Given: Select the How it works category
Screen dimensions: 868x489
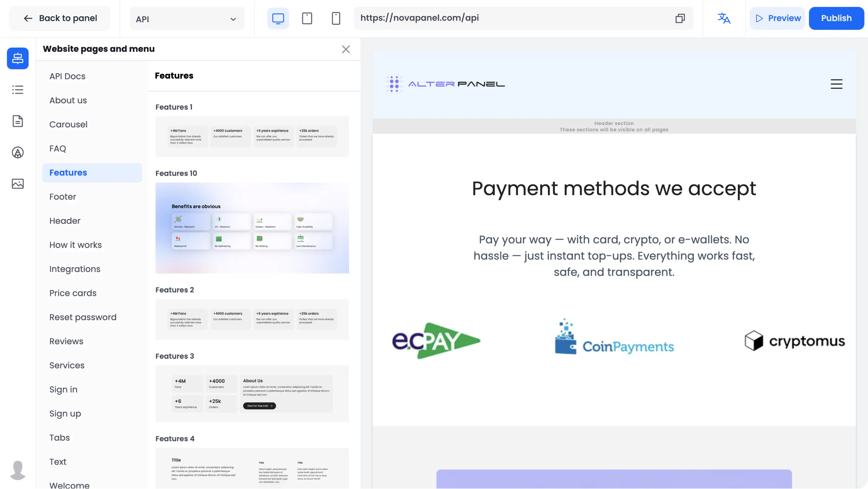Looking at the screenshot, I should 92,245.
